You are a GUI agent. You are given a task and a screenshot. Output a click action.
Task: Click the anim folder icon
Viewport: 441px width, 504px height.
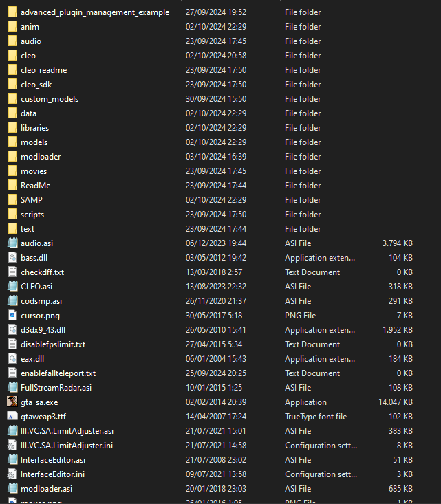pyautogui.click(x=12, y=27)
